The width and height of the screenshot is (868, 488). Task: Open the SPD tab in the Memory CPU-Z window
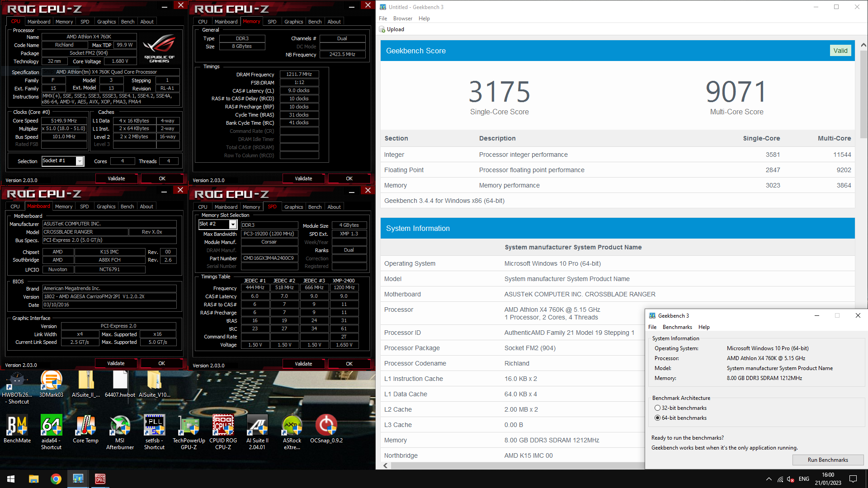point(272,22)
